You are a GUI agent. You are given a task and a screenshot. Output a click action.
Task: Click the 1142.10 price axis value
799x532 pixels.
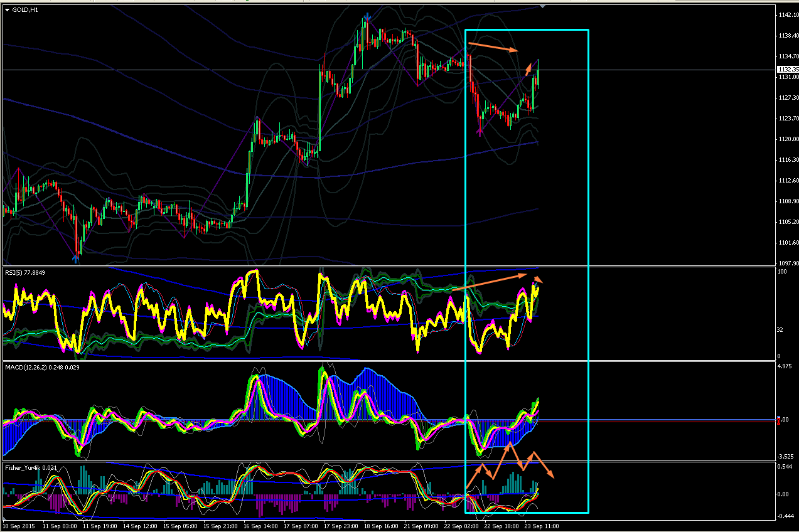click(787, 14)
